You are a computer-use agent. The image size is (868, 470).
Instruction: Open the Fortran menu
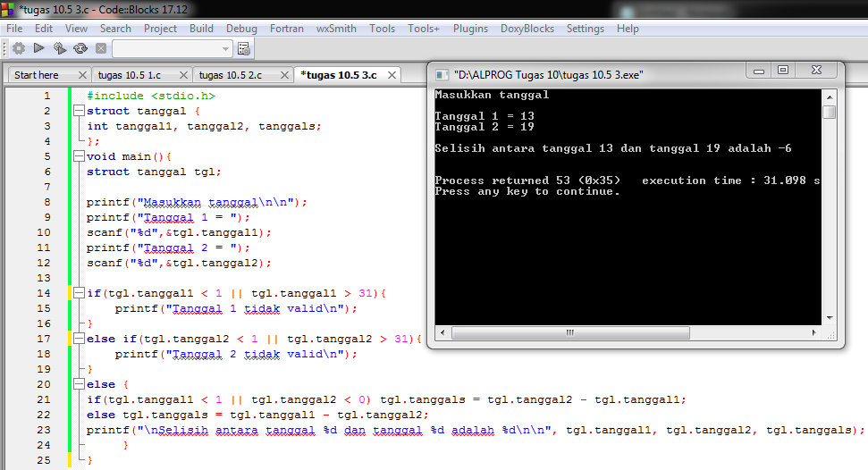(287, 29)
